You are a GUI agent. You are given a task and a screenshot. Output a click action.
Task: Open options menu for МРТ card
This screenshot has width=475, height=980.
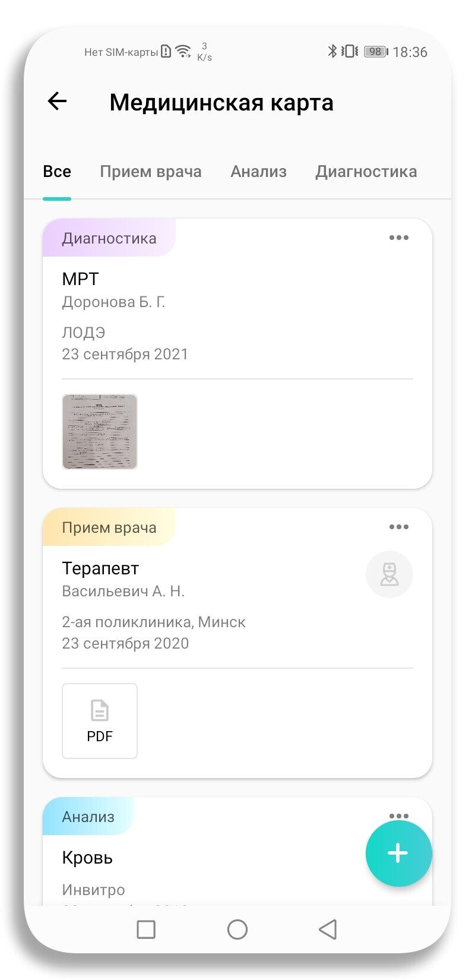coord(398,238)
